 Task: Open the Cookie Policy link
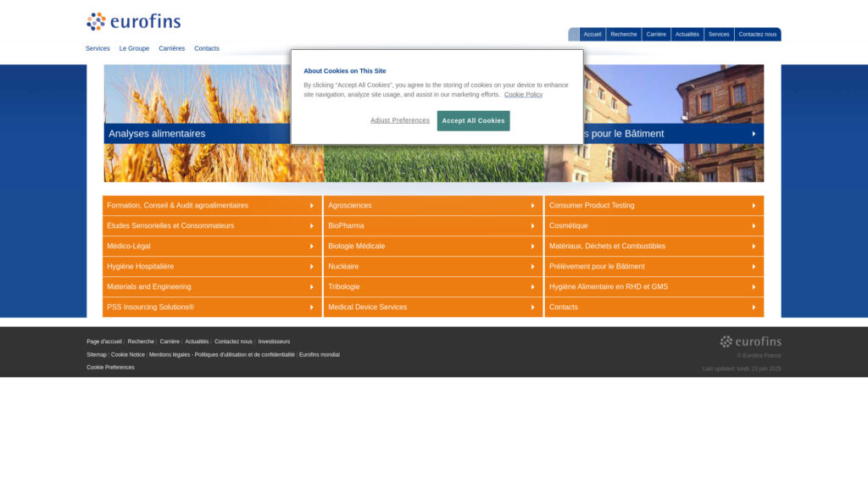(521, 94)
